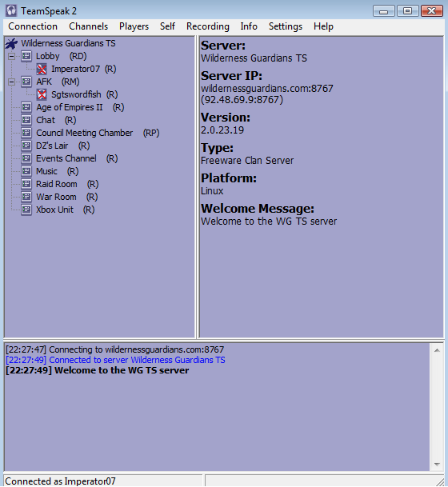Open the Players menu
Screen dimensions: 448x487
(x=134, y=26)
